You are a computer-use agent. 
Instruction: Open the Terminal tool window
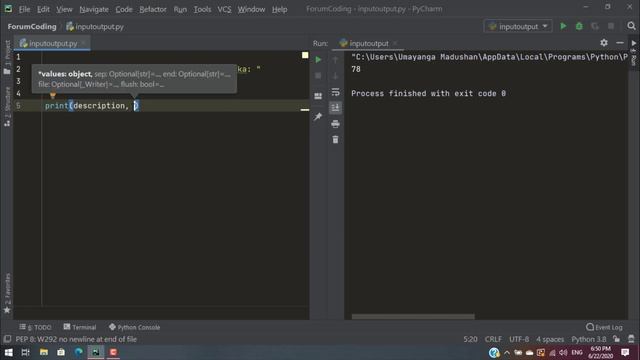80,327
